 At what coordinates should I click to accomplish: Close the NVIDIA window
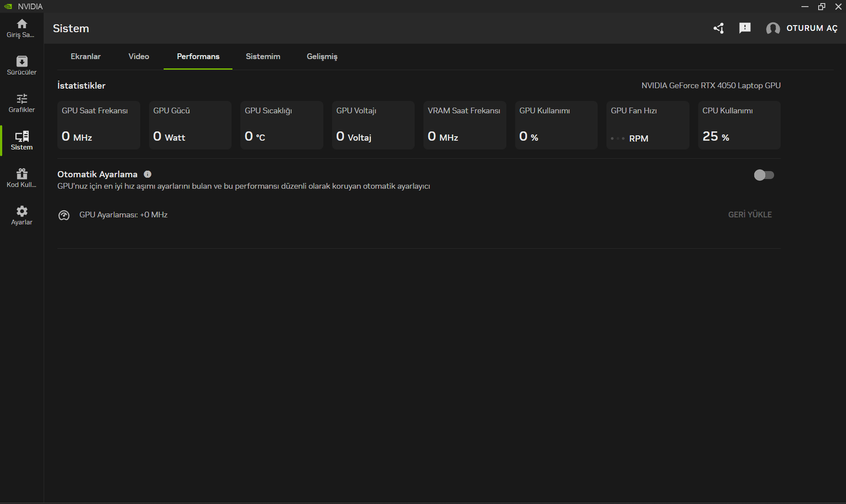tap(839, 6)
